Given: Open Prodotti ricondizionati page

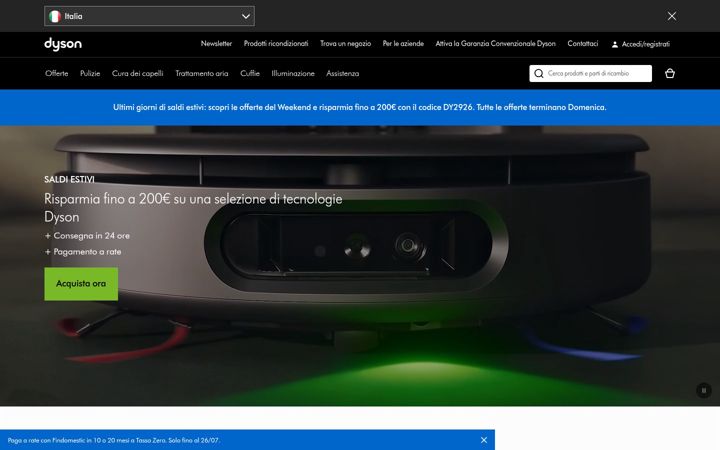Looking at the screenshot, I should (x=276, y=44).
